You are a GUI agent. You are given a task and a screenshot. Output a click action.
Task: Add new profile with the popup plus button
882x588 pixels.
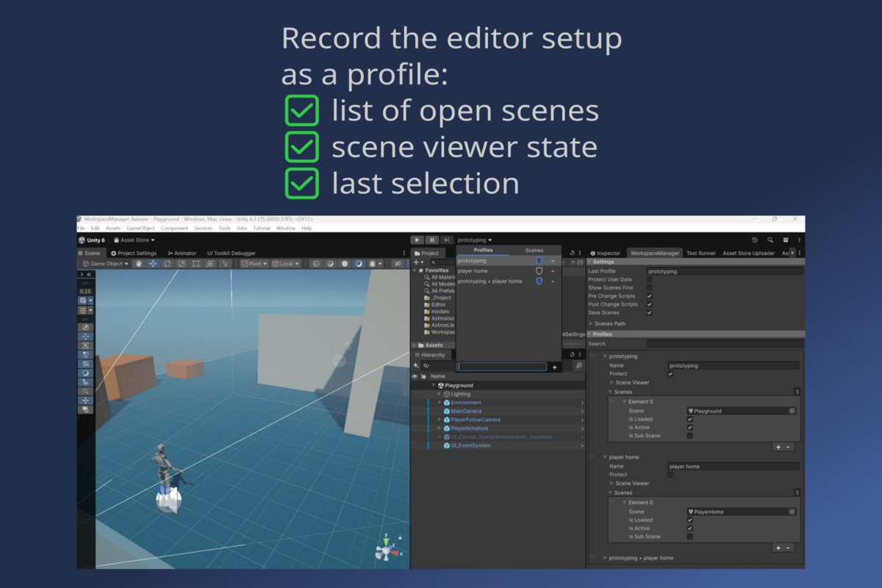point(554,367)
